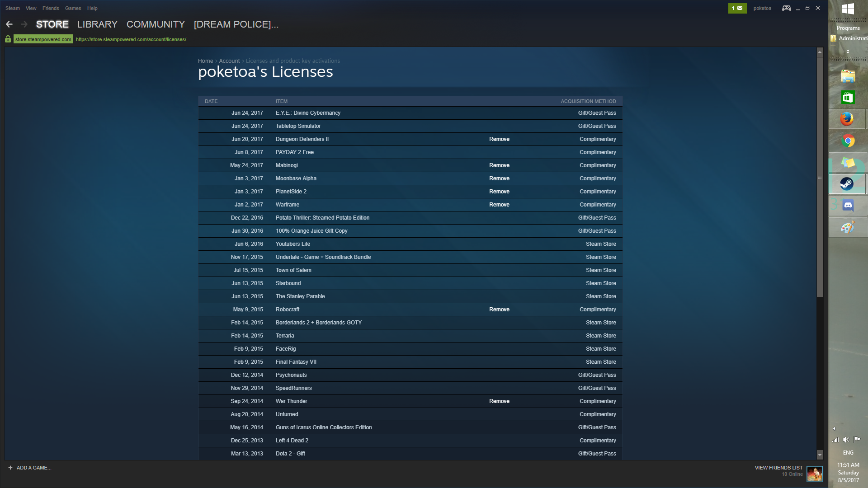This screenshot has width=868, height=488.
Task: Switch to the LIBRARY tab
Action: click(97, 24)
